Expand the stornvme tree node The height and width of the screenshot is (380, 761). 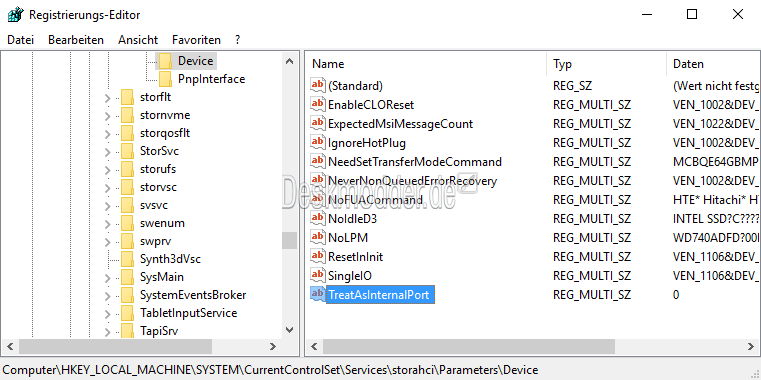point(108,116)
